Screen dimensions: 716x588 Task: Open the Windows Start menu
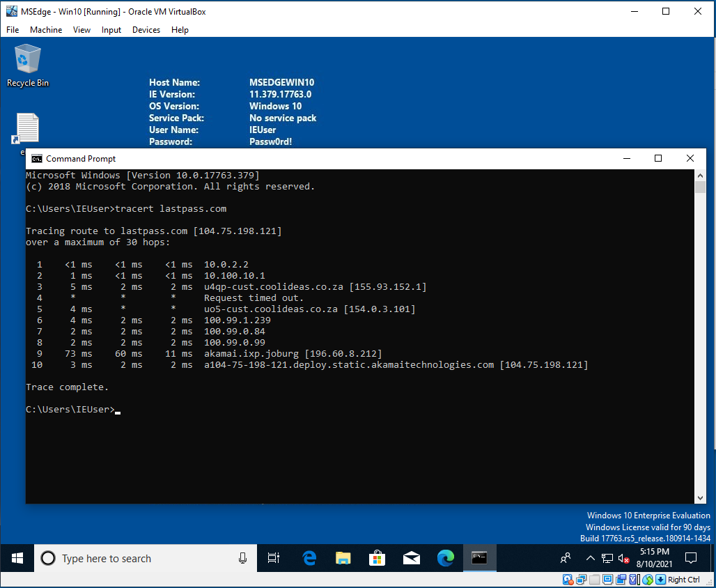pyautogui.click(x=17, y=558)
